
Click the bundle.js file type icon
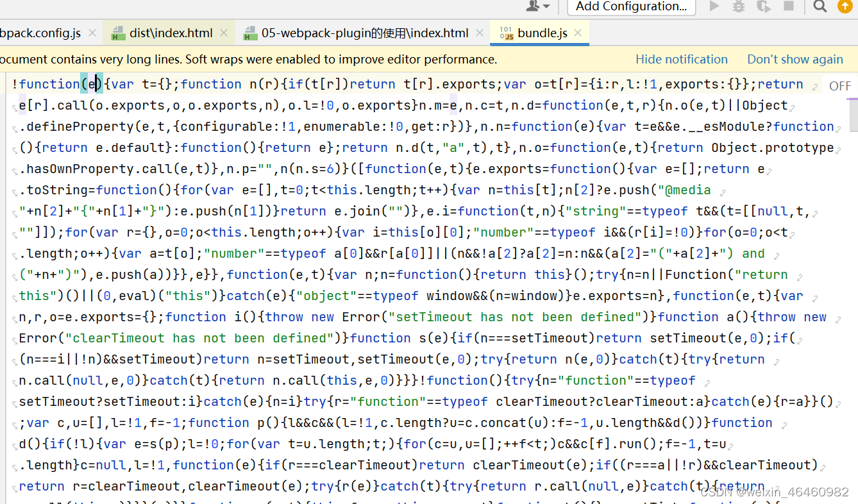506,33
